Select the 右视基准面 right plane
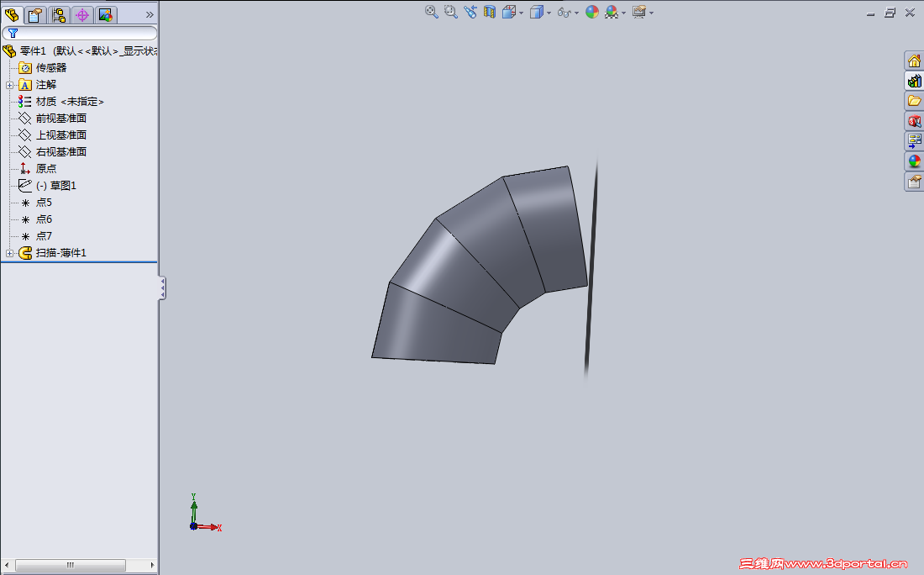The height and width of the screenshot is (575, 924). point(60,152)
